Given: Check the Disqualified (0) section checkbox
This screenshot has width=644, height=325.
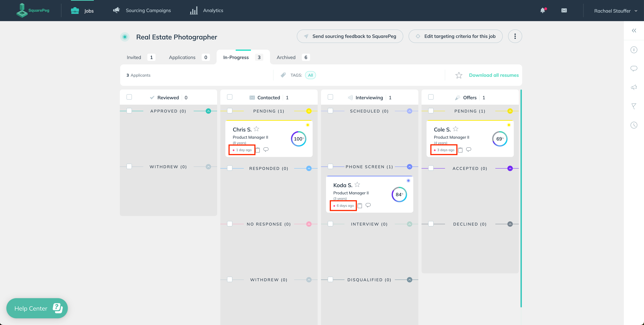Looking at the screenshot, I should 330,280.
